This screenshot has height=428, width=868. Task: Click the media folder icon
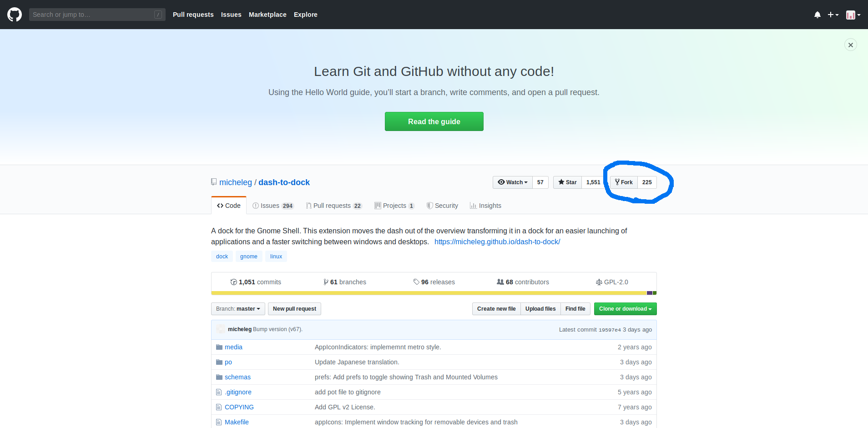tap(219, 347)
